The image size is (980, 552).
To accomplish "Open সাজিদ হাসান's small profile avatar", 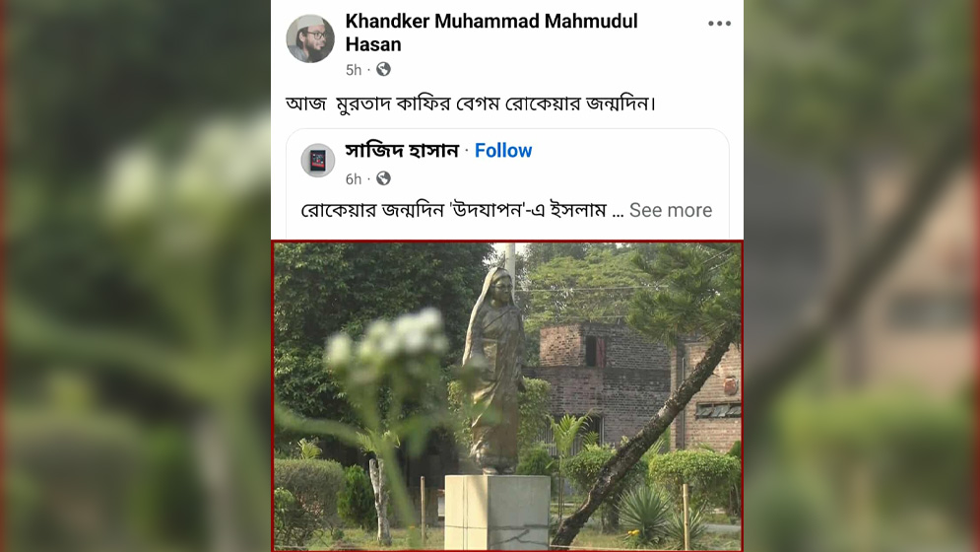I will pos(318,161).
